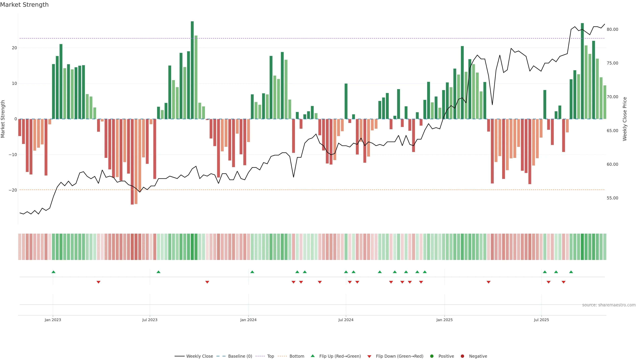The image size is (644, 362).
Task: Click the Market Strength chart title
Action: [x=24, y=5]
